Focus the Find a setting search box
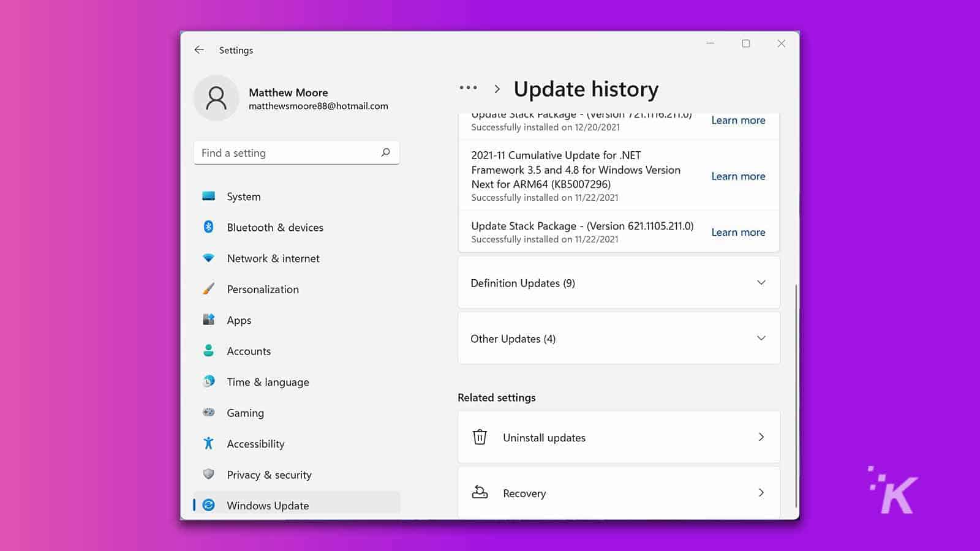The width and height of the screenshot is (980, 551). pyautogui.click(x=296, y=152)
